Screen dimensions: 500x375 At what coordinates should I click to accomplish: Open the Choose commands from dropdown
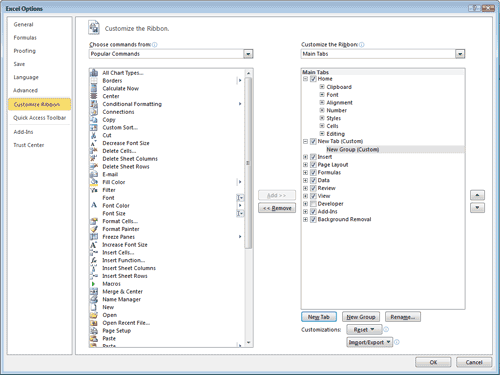click(x=248, y=54)
